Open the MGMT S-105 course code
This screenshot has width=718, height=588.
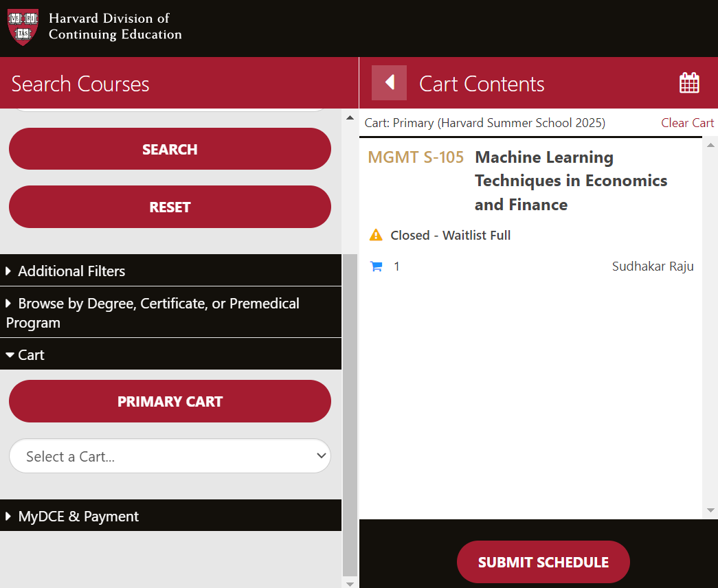[x=416, y=157]
